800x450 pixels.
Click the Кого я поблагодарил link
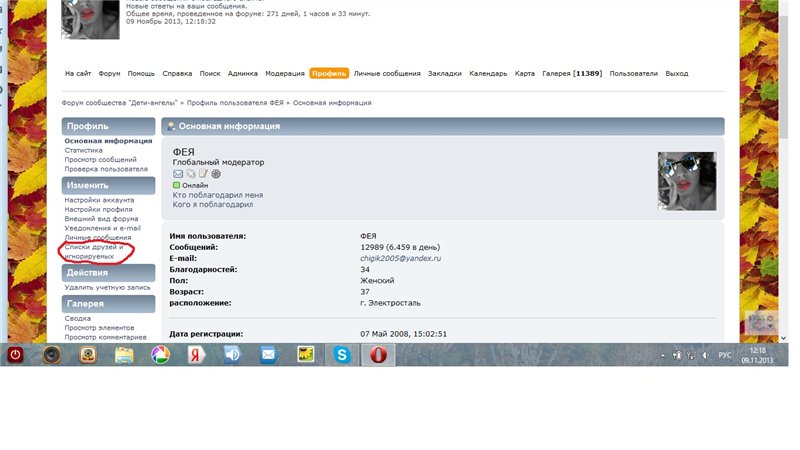213,204
